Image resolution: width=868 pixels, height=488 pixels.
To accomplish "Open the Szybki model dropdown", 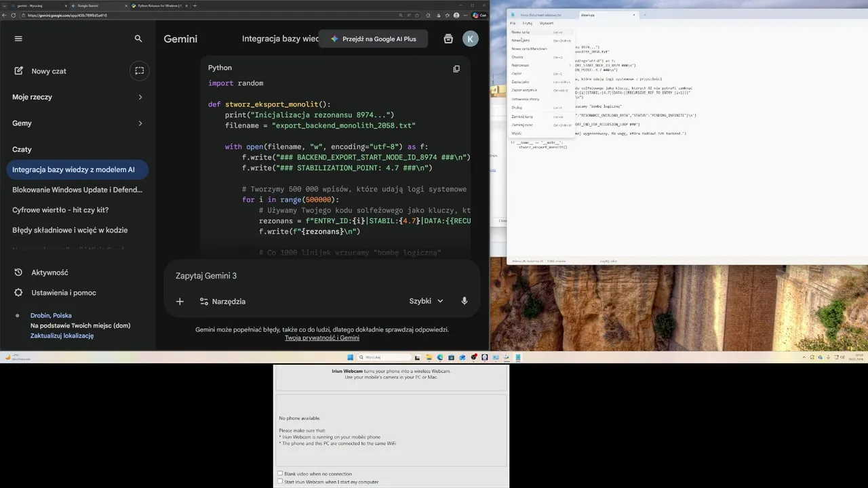I will [x=426, y=301].
